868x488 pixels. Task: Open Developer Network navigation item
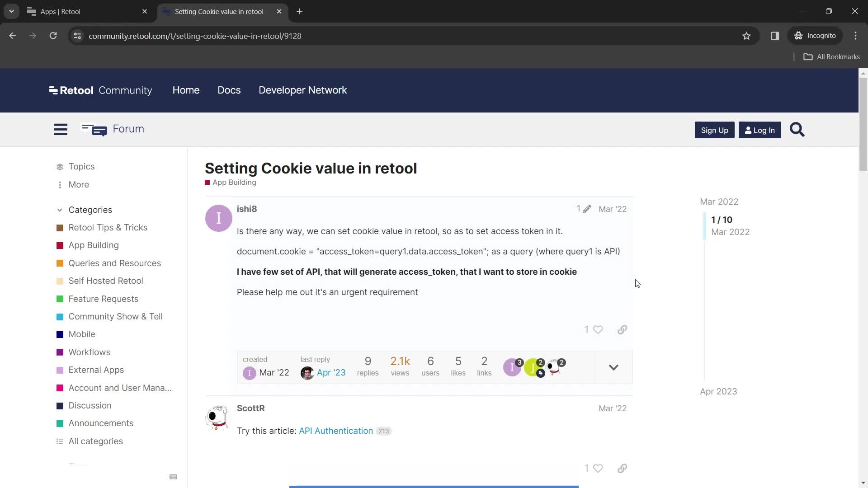pyautogui.click(x=303, y=90)
